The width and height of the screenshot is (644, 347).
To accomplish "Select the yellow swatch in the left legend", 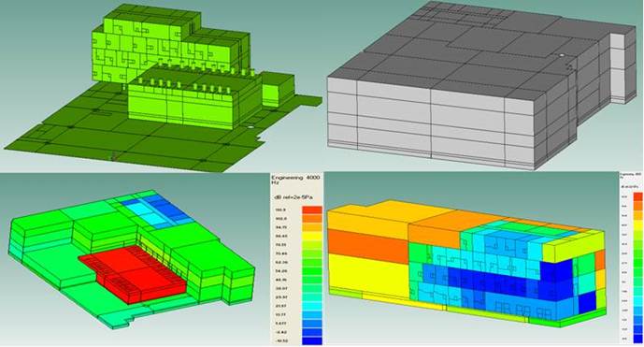I will coord(312,236).
